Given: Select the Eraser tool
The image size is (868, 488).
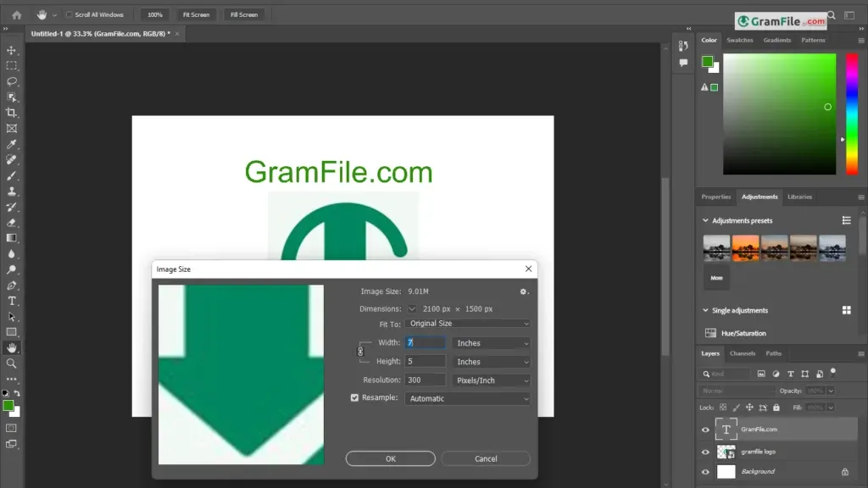Looking at the screenshot, I should [x=12, y=223].
